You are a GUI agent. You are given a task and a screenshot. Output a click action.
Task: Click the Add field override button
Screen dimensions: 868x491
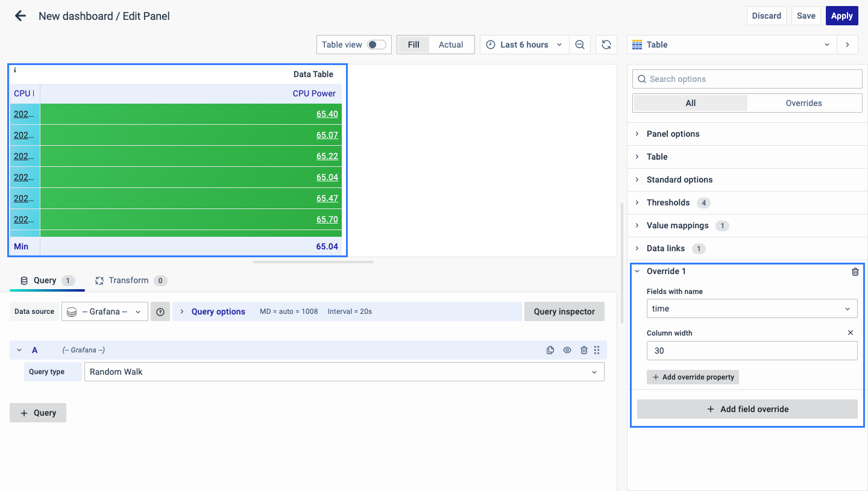(747, 409)
